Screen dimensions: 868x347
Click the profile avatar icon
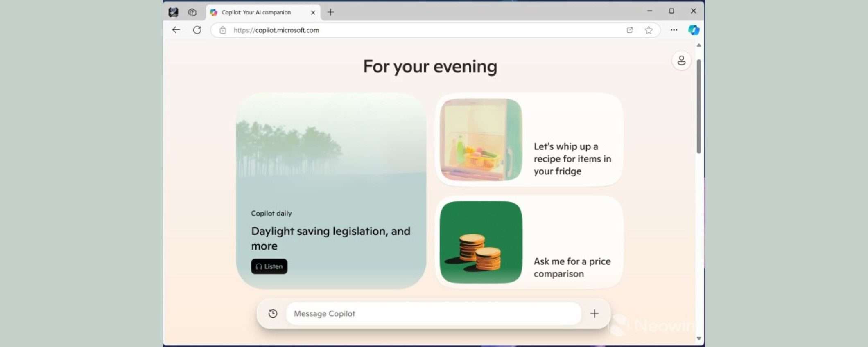click(681, 61)
